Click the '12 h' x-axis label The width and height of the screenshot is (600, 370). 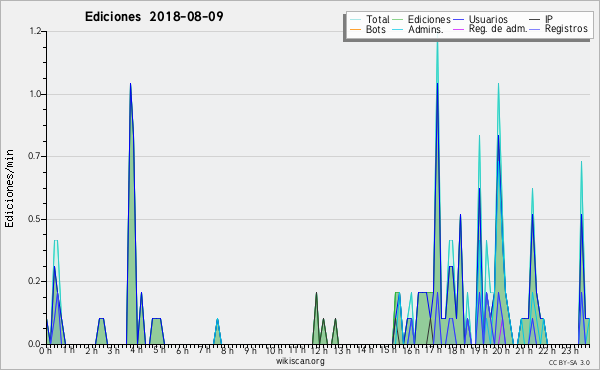tap(319, 350)
